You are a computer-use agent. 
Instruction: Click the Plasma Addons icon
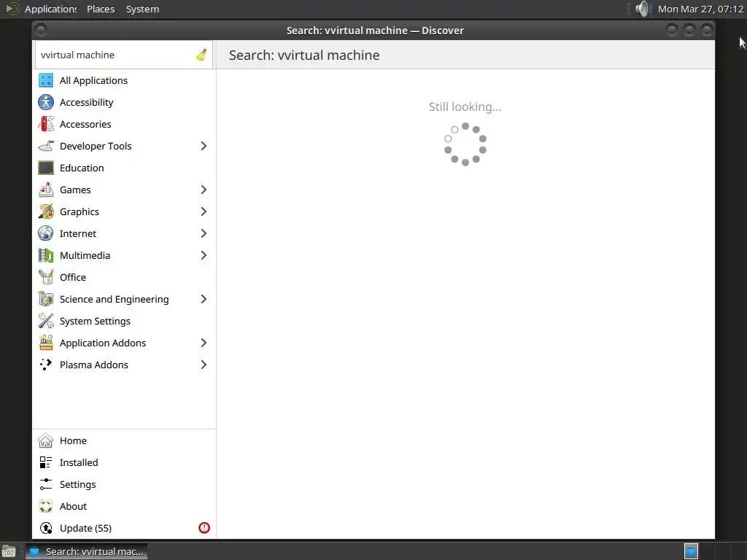click(46, 365)
